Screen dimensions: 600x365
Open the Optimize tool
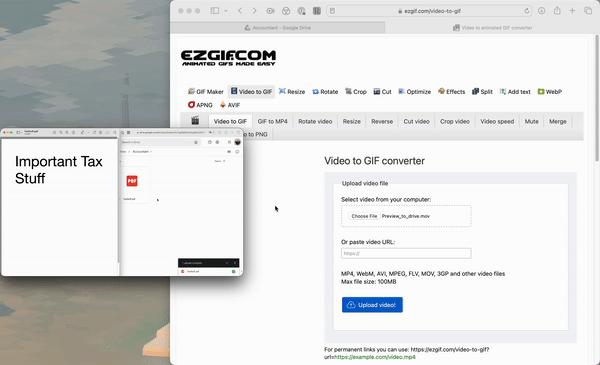414,92
